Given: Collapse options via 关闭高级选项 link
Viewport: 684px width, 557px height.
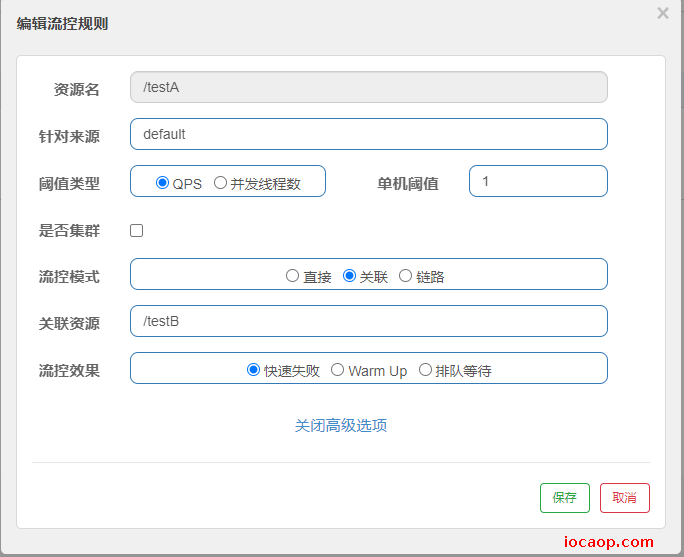Looking at the screenshot, I should tap(341, 425).
